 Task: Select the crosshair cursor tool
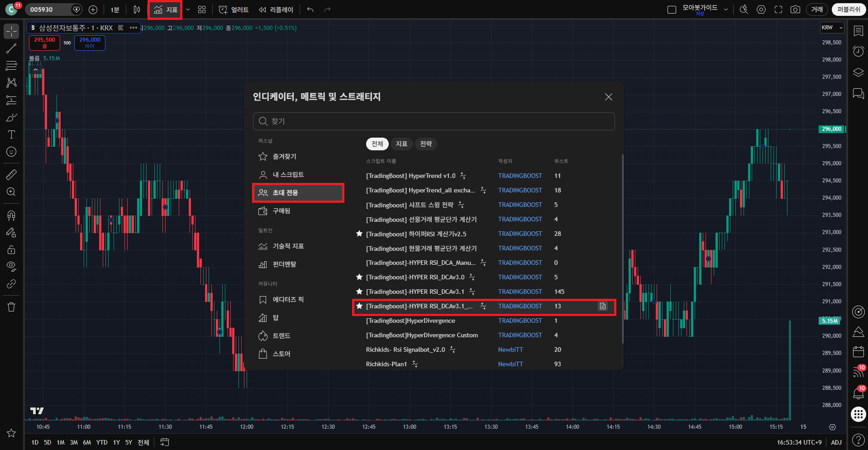11,31
